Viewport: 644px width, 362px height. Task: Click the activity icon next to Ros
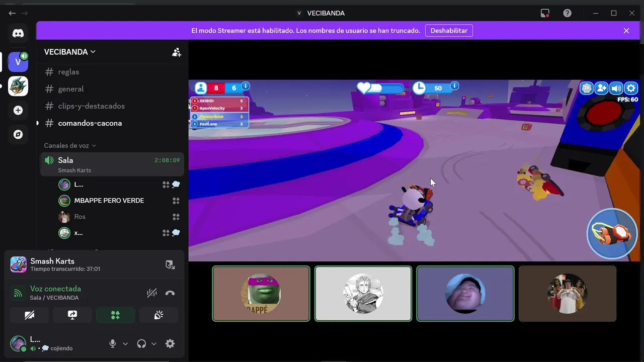tap(176, 217)
